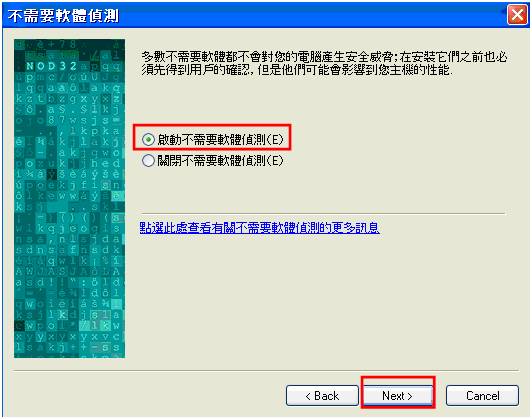Return using the Back button
532x419 pixels.
[x=322, y=396]
